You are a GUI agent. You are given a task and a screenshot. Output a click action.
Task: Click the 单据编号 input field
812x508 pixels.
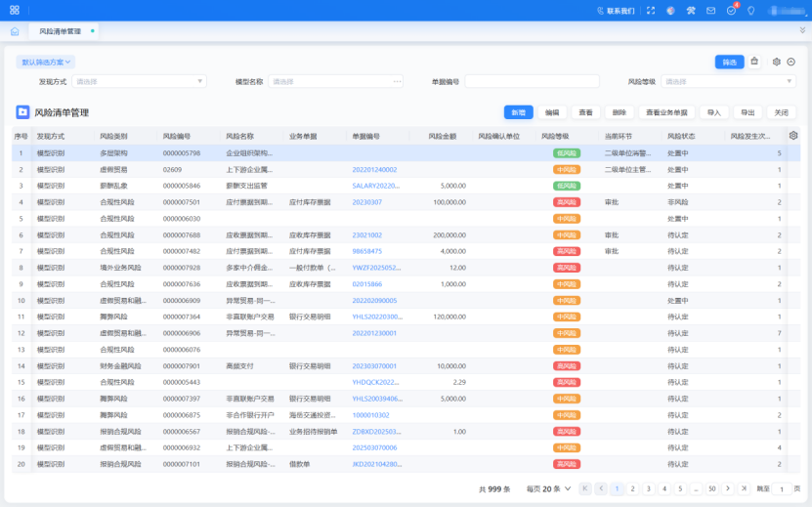(x=532, y=82)
